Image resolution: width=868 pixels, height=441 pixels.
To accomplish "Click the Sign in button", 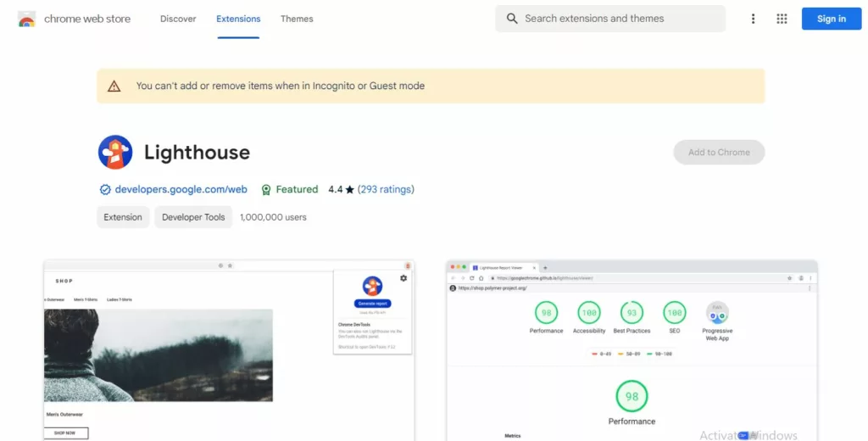I will pos(832,19).
